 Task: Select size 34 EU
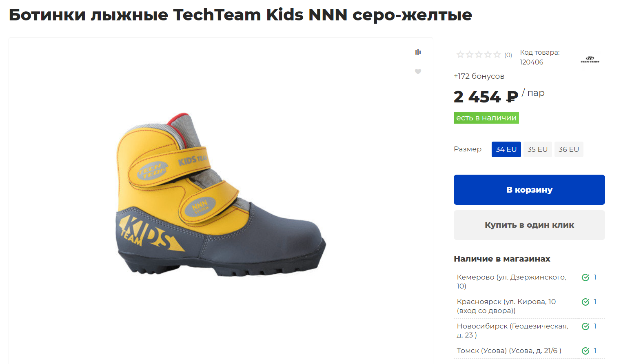coord(506,149)
